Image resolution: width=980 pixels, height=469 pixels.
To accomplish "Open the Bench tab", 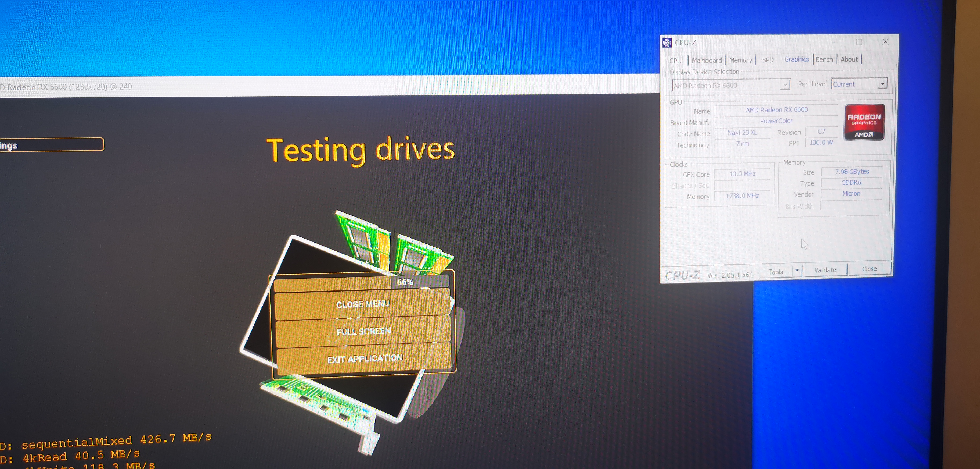I will click(824, 59).
